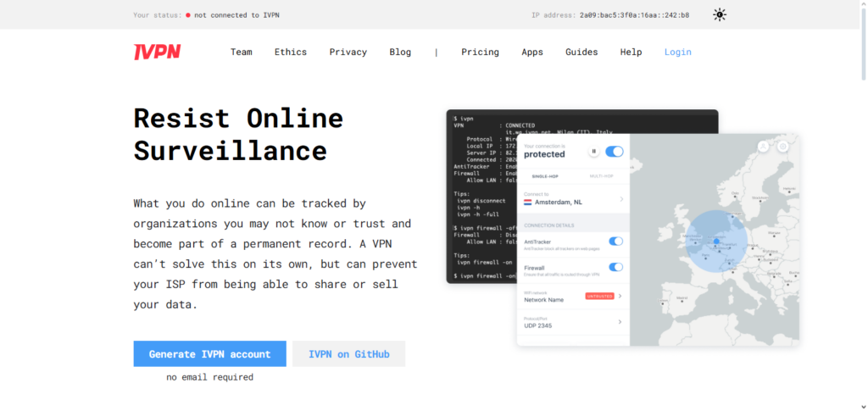The height and width of the screenshot is (411, 868).
Task: Click the terminal window screenshot
Action: [x=483, y=195]
